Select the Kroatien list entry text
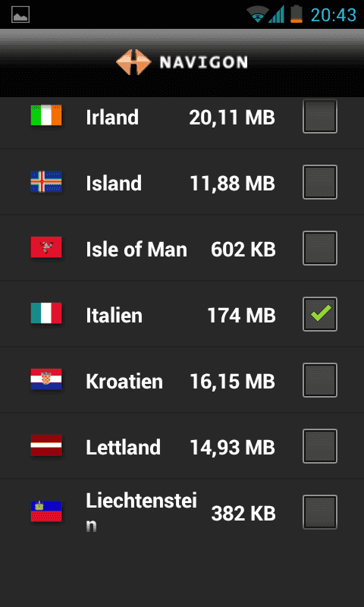Viewport: 364px width, 607px height. (x=124, y=382)
